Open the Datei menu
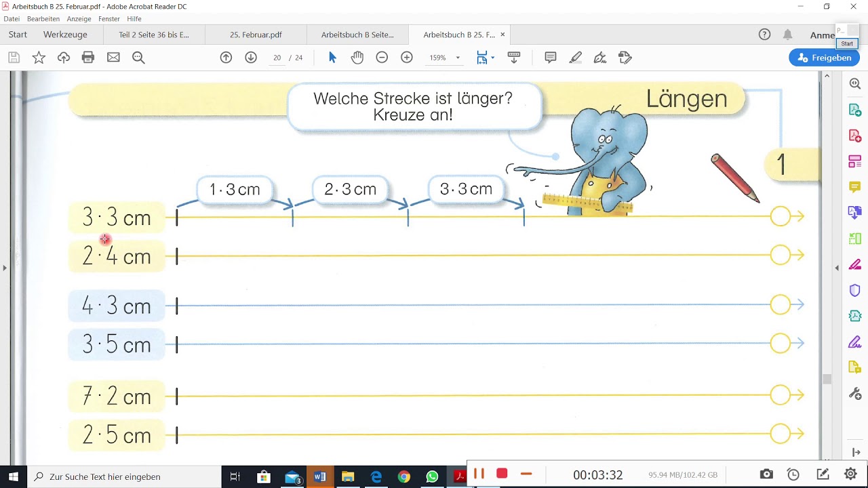Screen dimensions: 868x488 [x=12, y=19]
